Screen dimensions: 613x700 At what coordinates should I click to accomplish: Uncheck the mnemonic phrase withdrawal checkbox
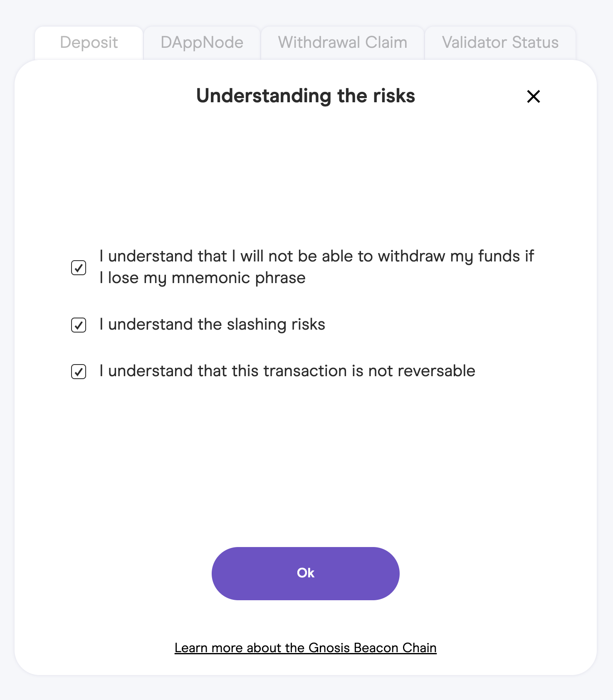(x=79, y=268)
